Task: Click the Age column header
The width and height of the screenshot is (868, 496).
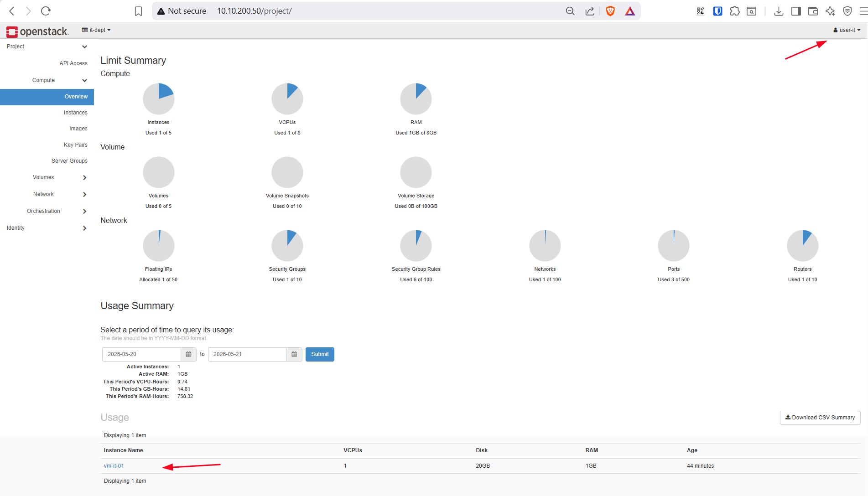Action: [x=692, y=450]
